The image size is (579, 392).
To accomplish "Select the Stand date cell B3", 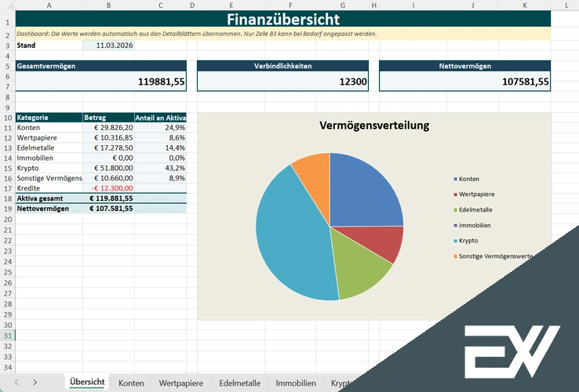I will click(108, 45).
